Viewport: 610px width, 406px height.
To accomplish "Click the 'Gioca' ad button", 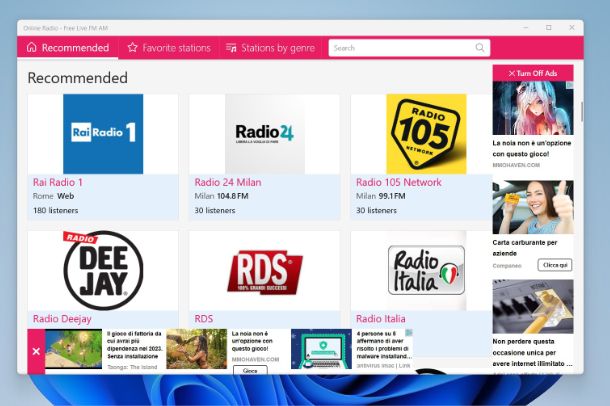I will [x=250, y=371].
